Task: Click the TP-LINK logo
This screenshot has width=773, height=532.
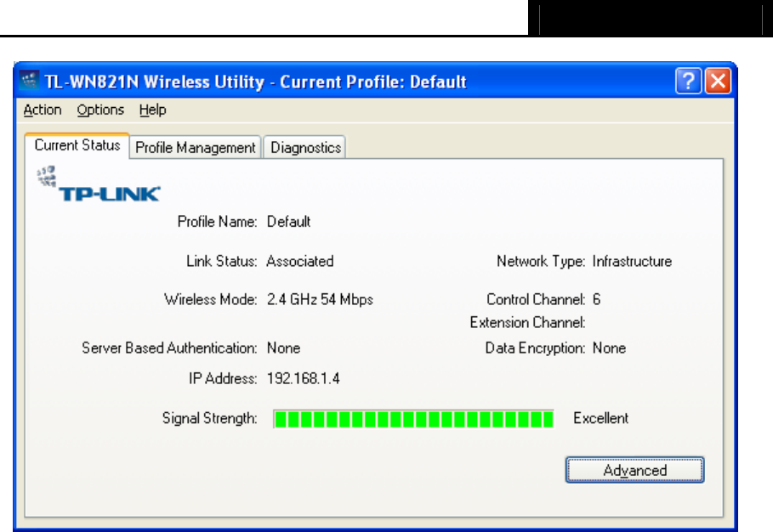Action: [x=99, y=184]
